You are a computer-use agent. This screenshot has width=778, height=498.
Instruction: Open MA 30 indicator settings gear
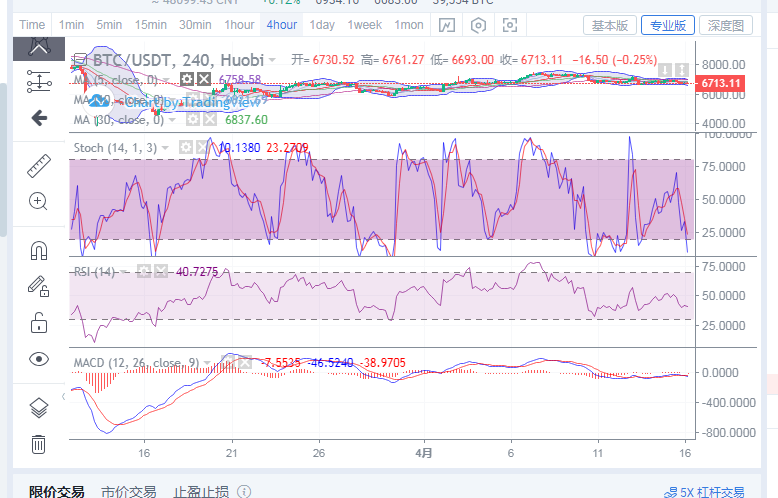point(193,120)
